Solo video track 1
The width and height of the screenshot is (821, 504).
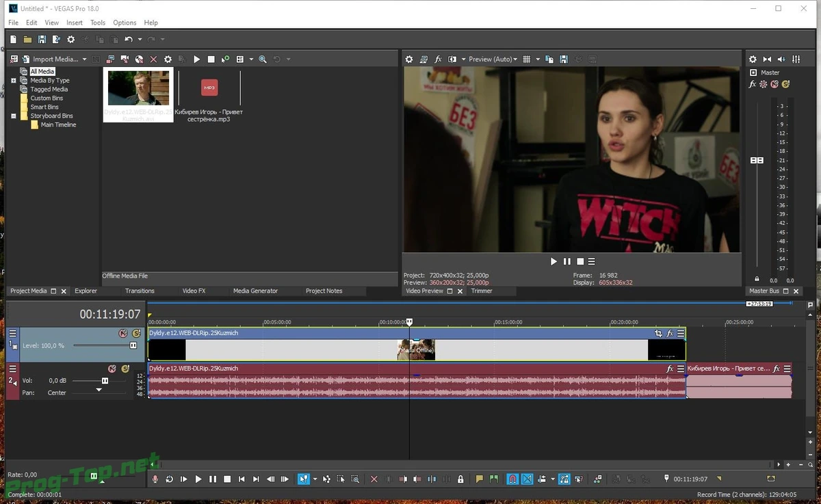coord(136,333)
